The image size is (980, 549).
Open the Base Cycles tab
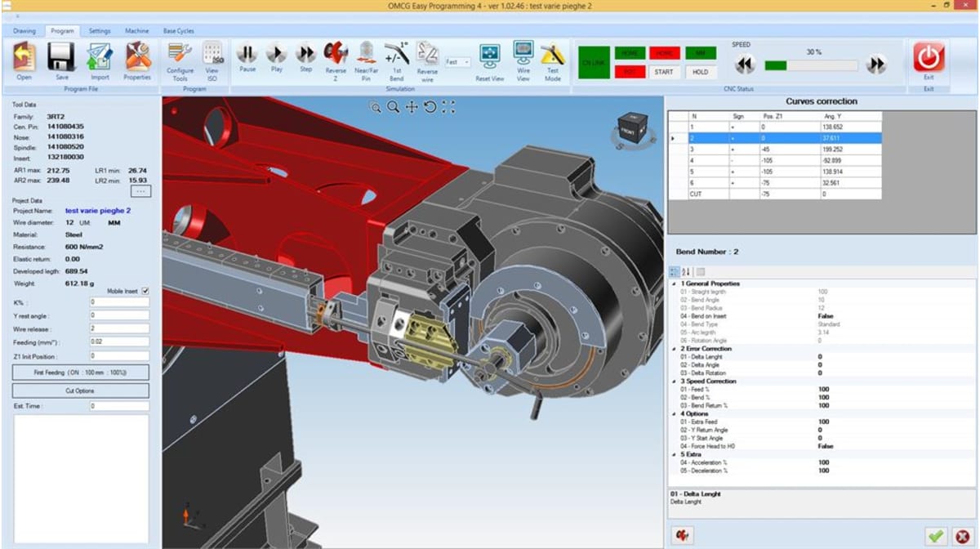click(x=179, y=31)
